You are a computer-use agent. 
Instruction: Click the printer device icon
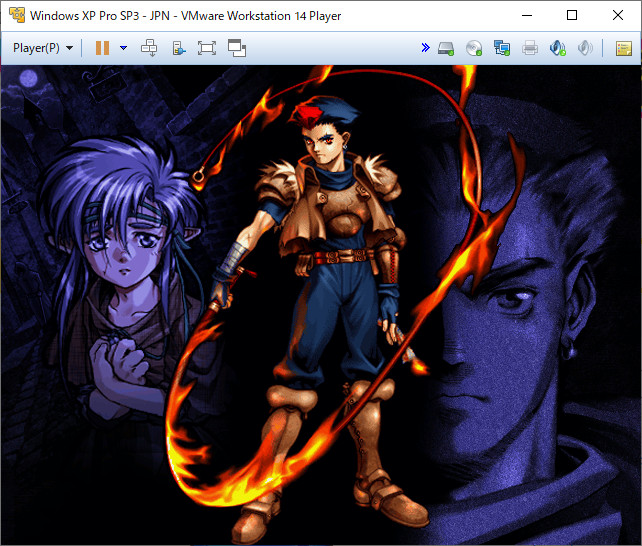(x=530, y=48)
